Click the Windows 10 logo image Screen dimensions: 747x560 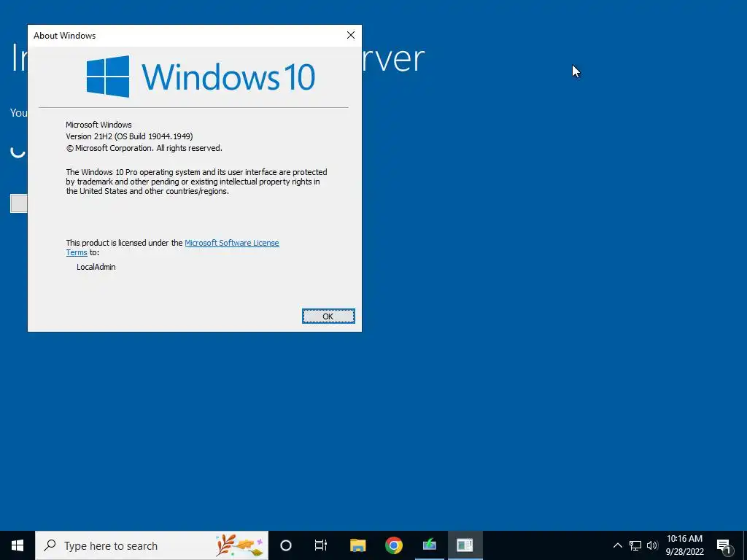(x=201, y=76)
